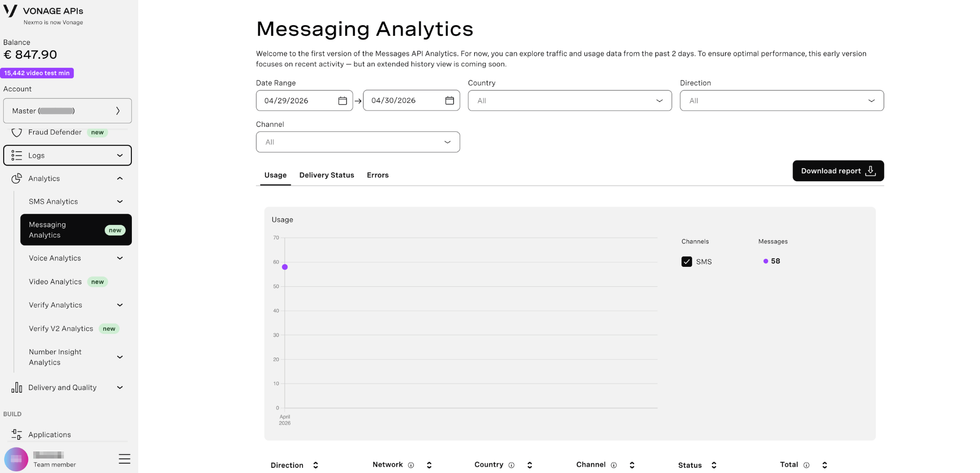Expand Voice Analytics submenu chevron
The height and width of the screenshot is (473, 980).
point(120,258)
